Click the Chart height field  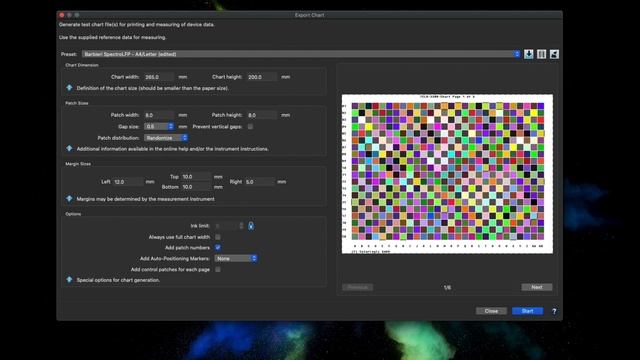click(262, 77)
